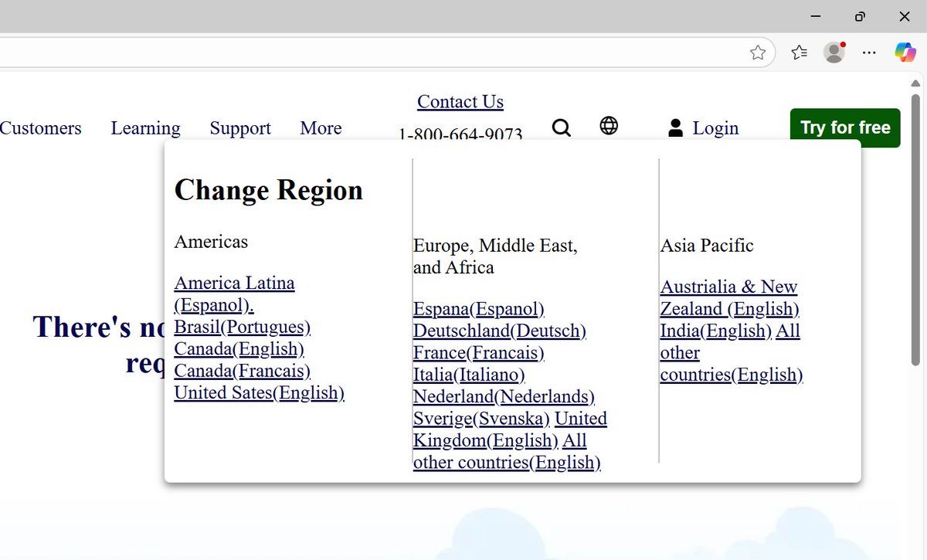The width and height of the screenshot is (927, 560).
Task: Click the page vertical scrollbar thumb
Action: tap(915, 229)
